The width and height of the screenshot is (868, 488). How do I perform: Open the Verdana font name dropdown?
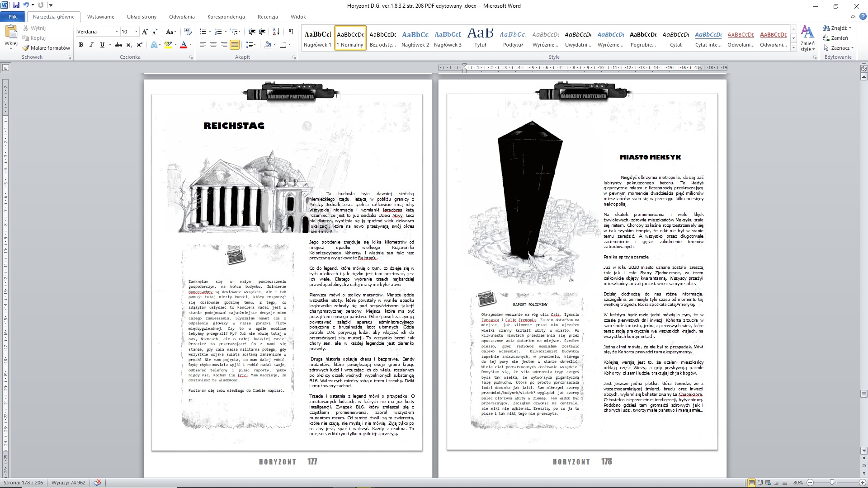click(x=117, y=32)
